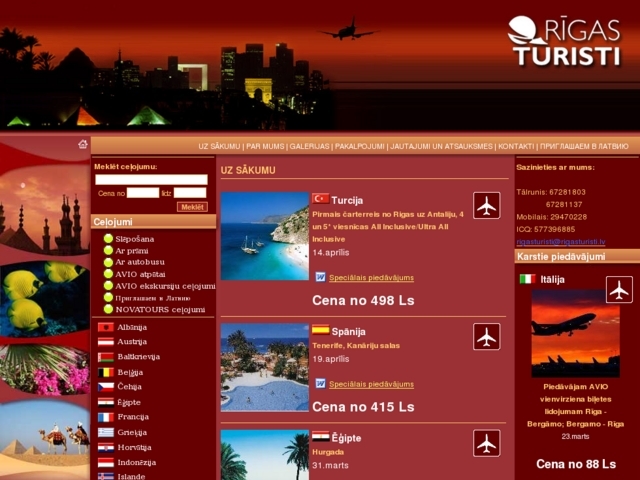Click the airplane icon for Ēģipte offer

[x=486, y=443]
